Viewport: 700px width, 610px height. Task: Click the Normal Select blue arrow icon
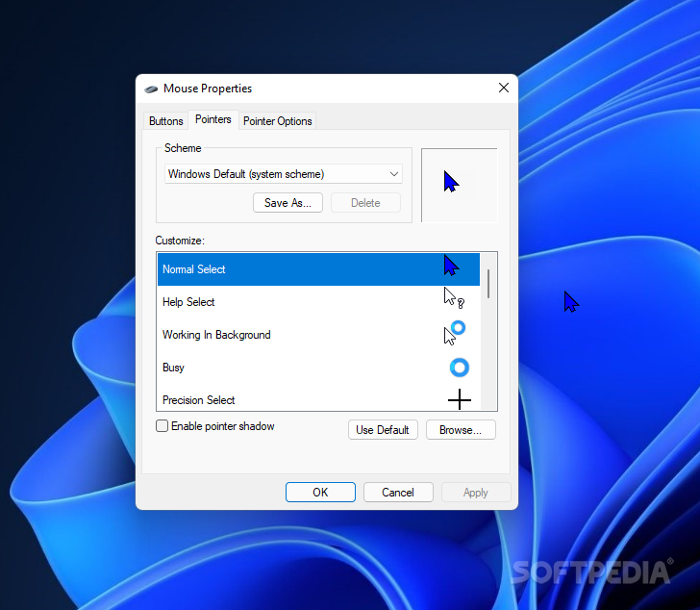[451, 266]
